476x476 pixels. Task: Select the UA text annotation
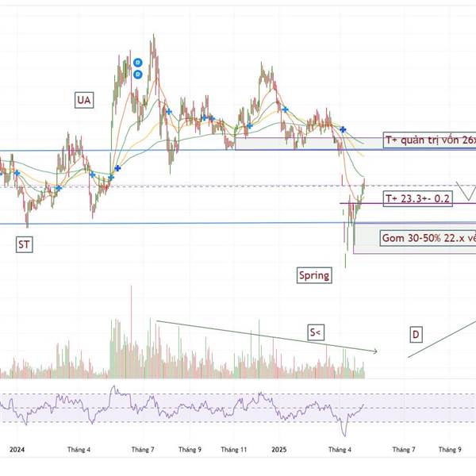click(84, 100)
